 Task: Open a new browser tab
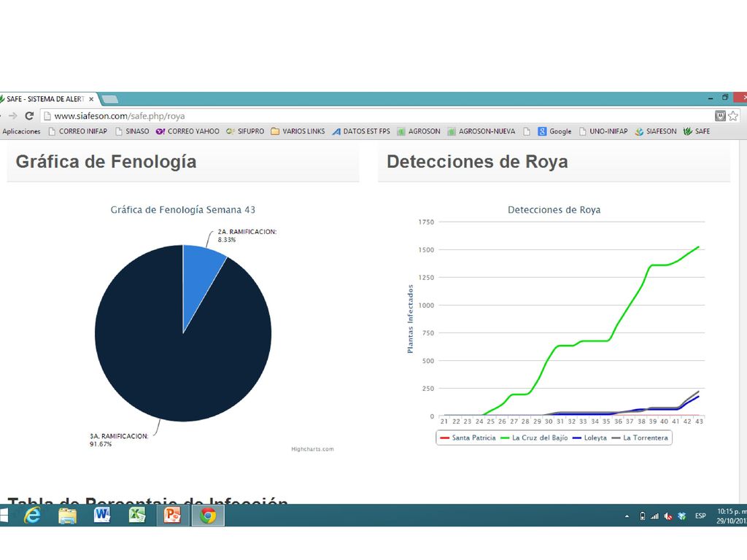point(109,99)
